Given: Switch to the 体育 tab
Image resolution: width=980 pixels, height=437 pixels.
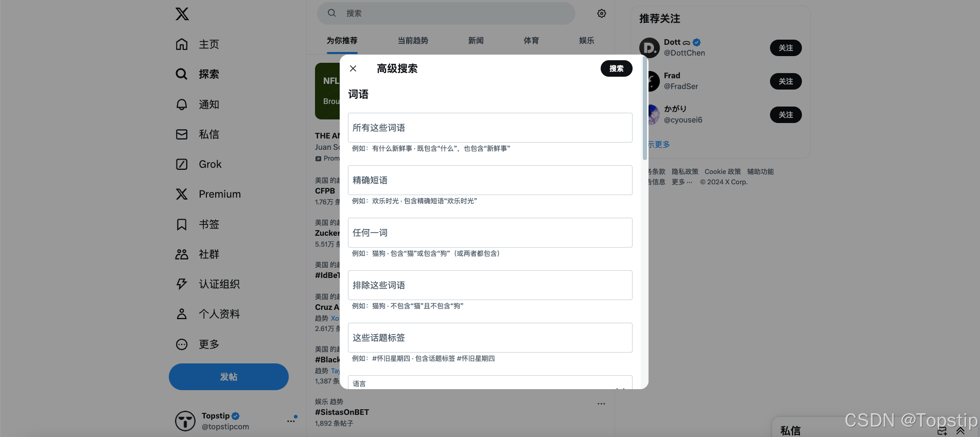Looking at the screenshot, I should [531, 41].
